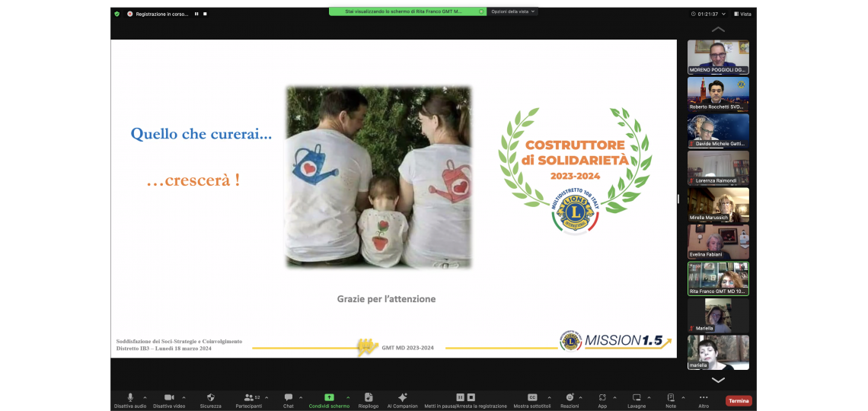Open Reazioni emoji panel

tap(570, 400)
